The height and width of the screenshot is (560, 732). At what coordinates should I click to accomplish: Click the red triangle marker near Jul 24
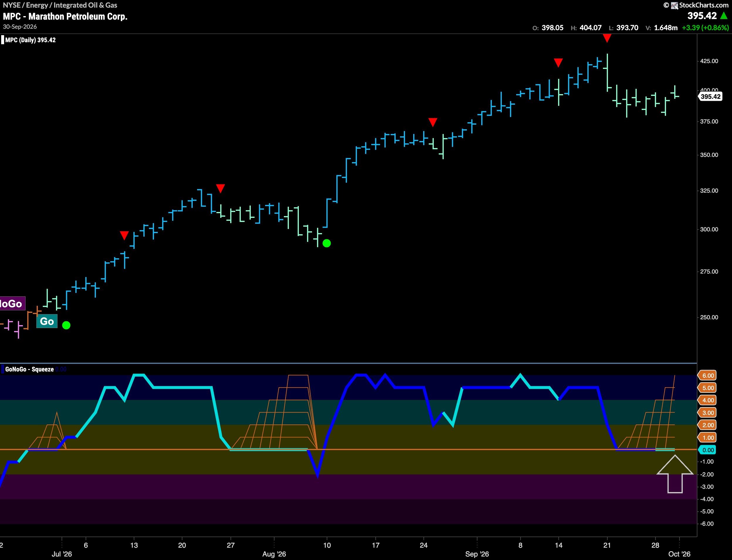[x=220, y=188]
